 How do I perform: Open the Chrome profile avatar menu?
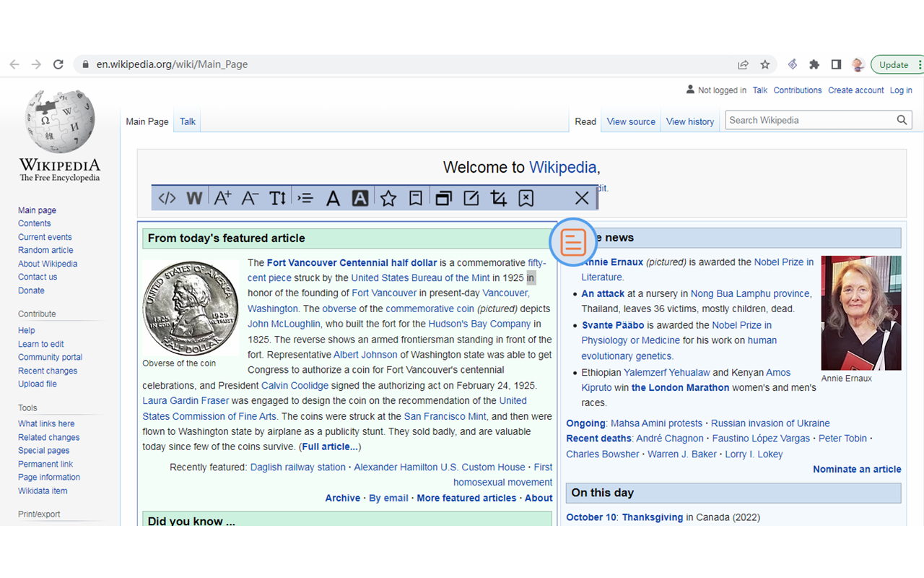click(858, 64)
